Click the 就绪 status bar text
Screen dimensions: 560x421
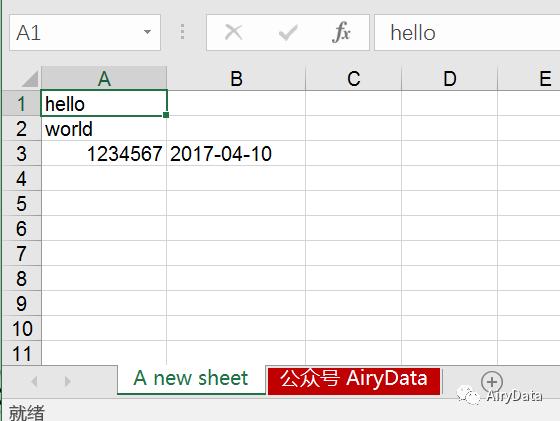point(27,413)
